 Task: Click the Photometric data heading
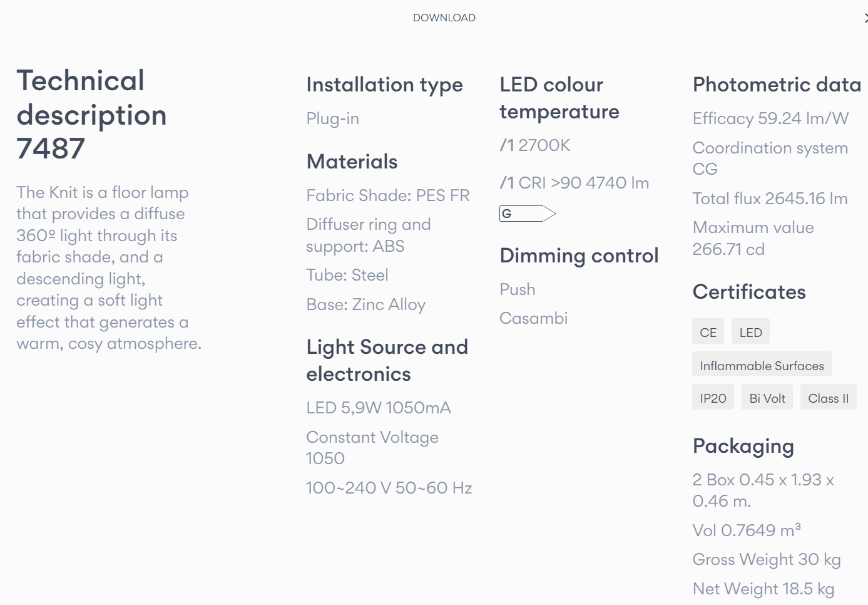(x=777, y=85)
